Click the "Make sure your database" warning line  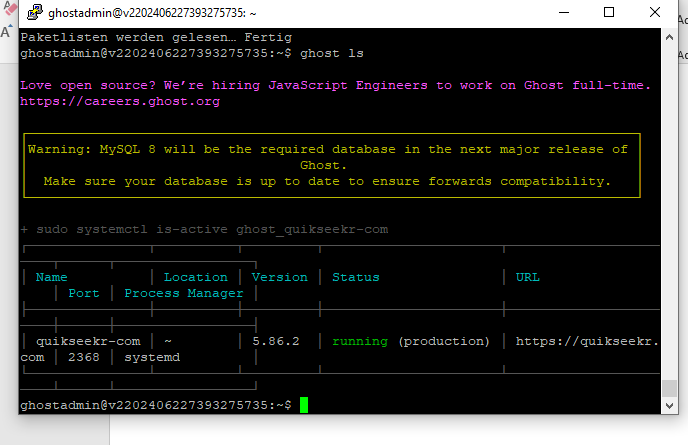327,182
